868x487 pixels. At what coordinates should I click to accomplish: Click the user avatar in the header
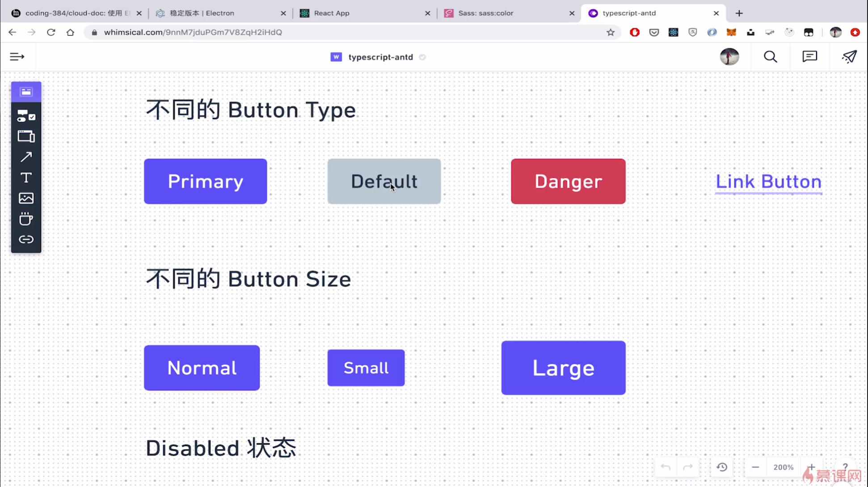click(729, 57)
